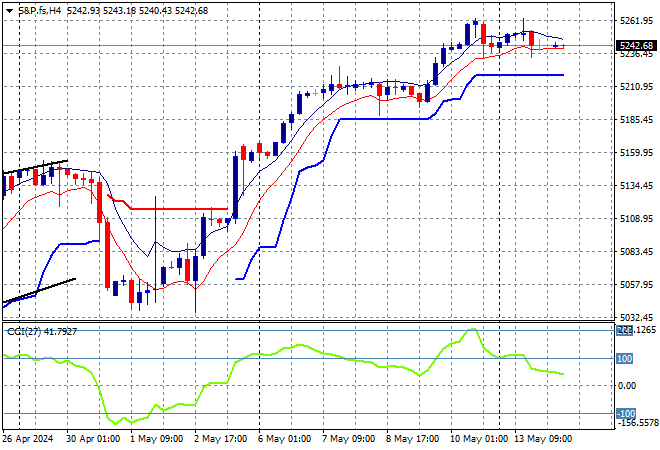
Task: Select the 5159.95 price axis label
Action: 636,152
